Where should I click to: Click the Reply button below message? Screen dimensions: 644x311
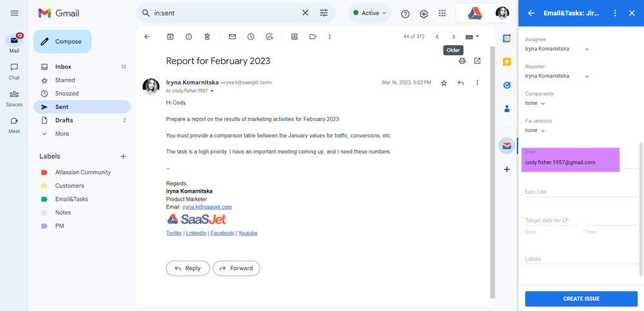click(x=188, y=269)
